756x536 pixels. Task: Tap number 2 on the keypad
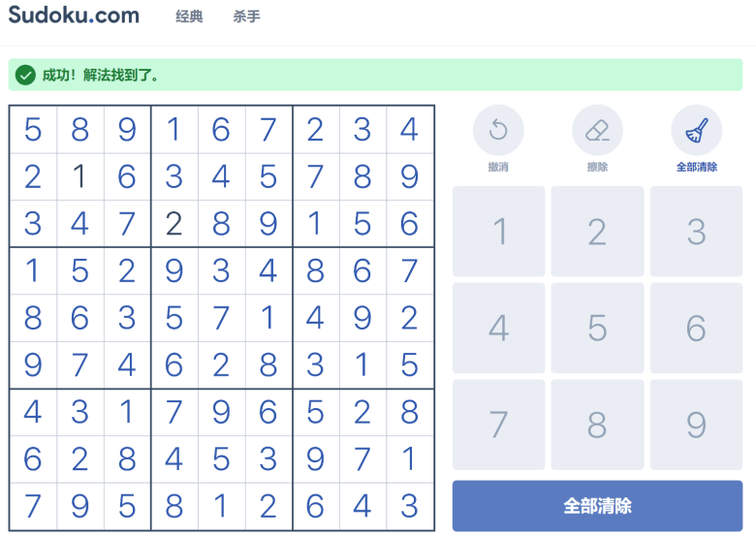point(597,232)
